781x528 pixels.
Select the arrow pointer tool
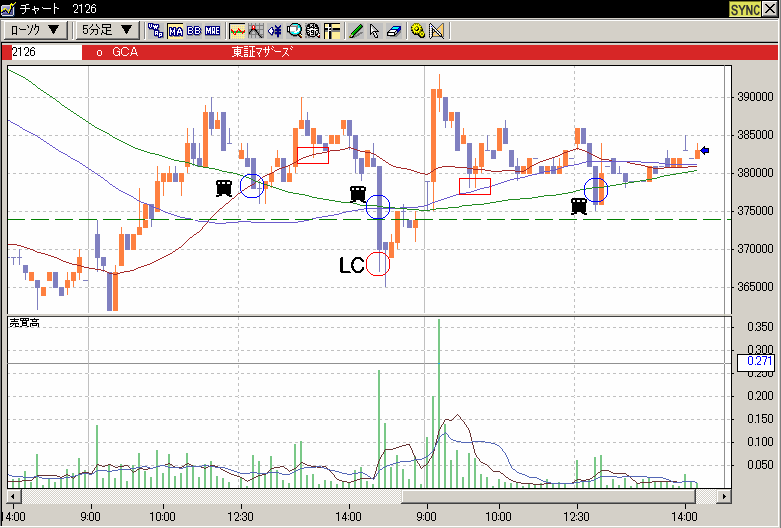pyautogui.click(x=375, y=31)
